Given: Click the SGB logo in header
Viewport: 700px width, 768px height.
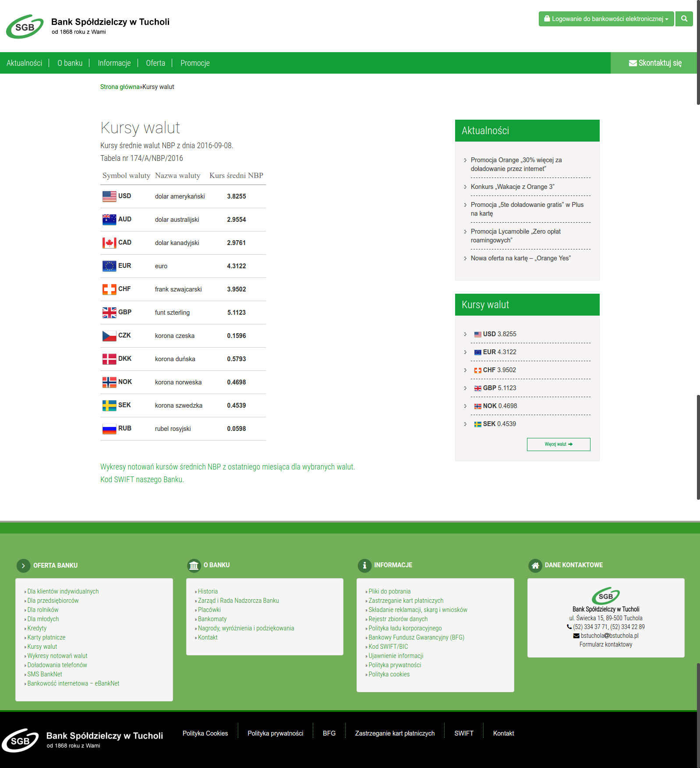Looking at the screenshot, I should click(x=25, y=27).
